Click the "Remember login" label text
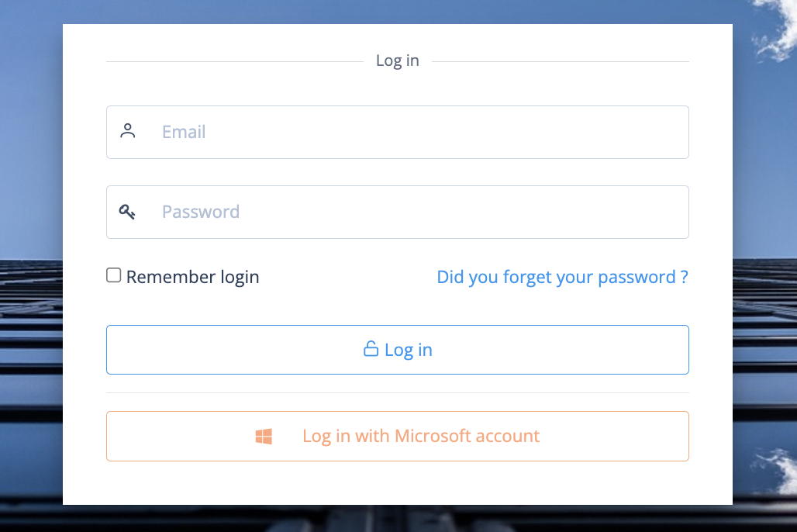 tap(192, 277)
